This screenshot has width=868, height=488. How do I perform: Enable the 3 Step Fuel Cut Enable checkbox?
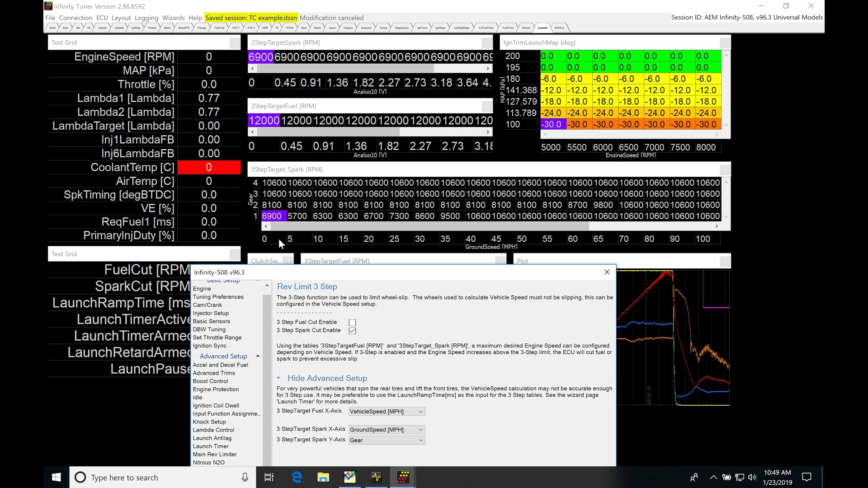pos(352,322)
